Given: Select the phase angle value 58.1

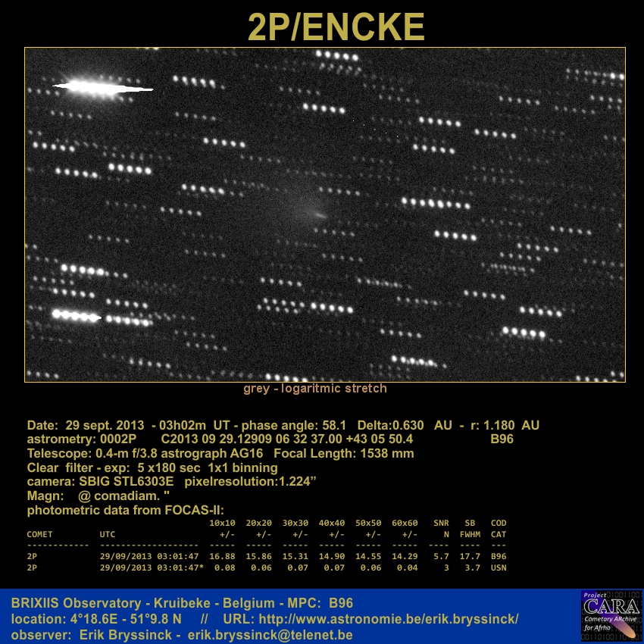Looking at the screenshot, I should [x=334, y=425].
